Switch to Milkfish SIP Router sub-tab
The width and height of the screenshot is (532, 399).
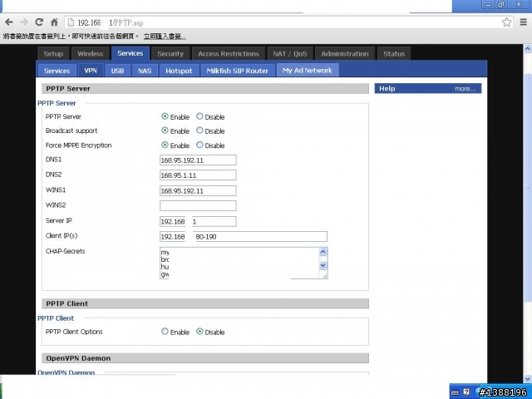tap(238, 71)
